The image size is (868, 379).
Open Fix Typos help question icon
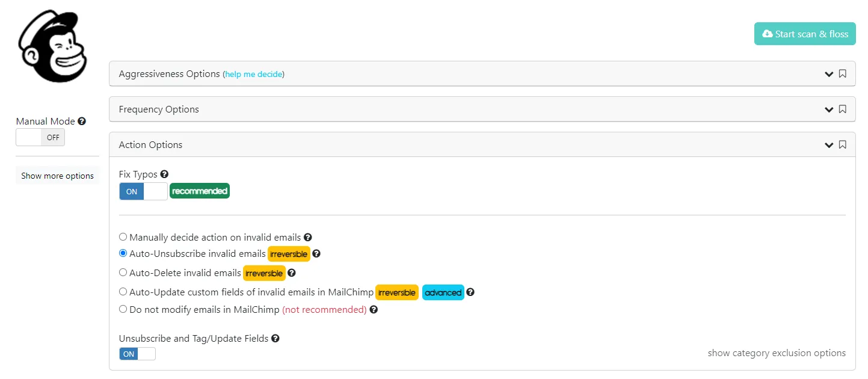click(x=164, y=174)
